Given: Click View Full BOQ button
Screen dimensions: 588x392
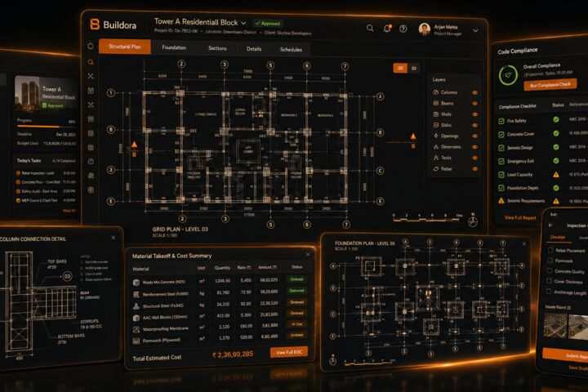Looking at the screenshot, I should click(x=289, y=352).
